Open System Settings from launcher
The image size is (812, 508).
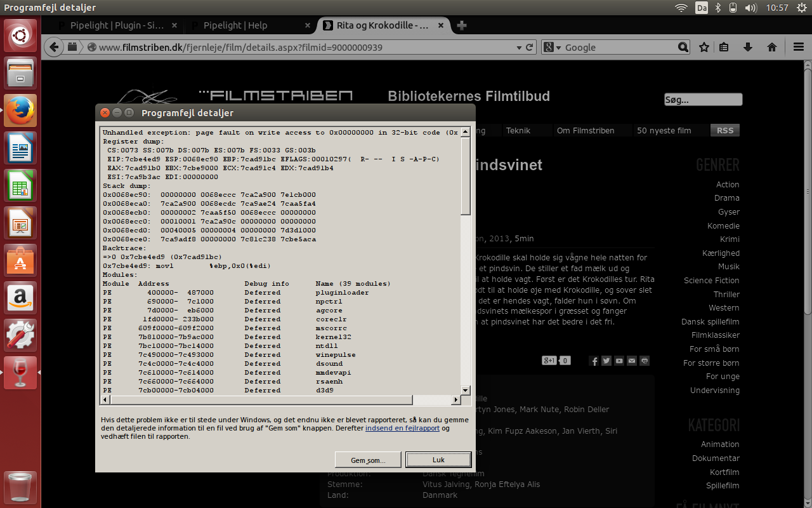20,335
